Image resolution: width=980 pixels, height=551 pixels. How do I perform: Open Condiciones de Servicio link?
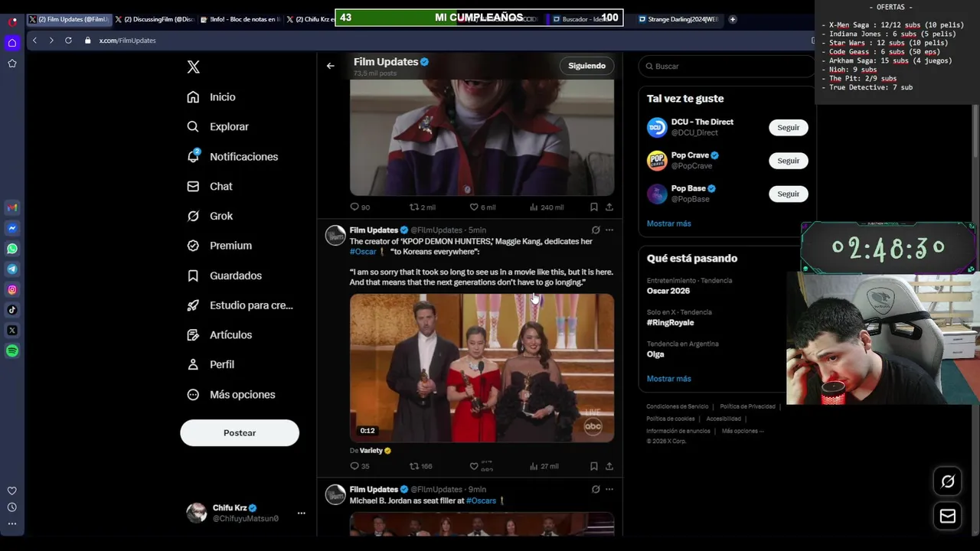point(678,406)
